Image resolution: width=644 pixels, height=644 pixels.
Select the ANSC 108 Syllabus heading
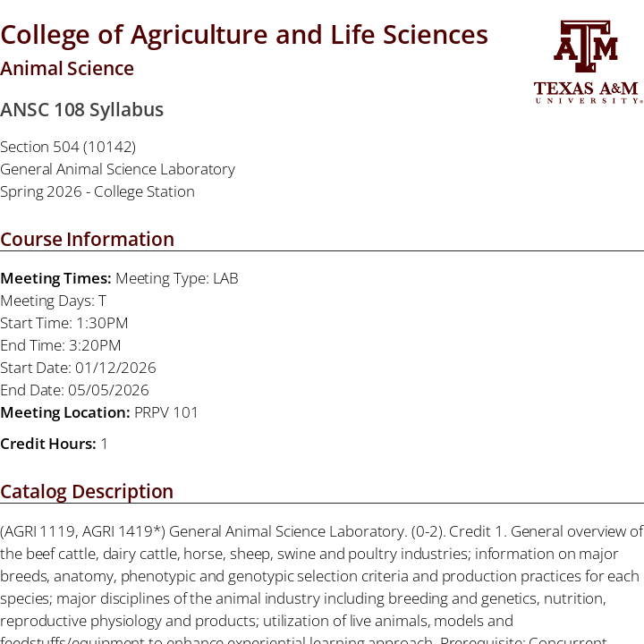click(81, 110)
